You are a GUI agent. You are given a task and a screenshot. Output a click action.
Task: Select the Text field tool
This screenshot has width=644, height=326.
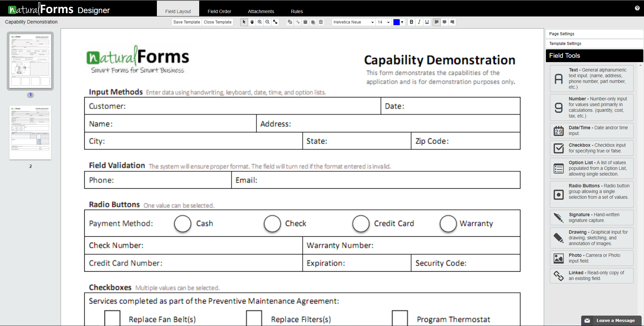[592, 79]
